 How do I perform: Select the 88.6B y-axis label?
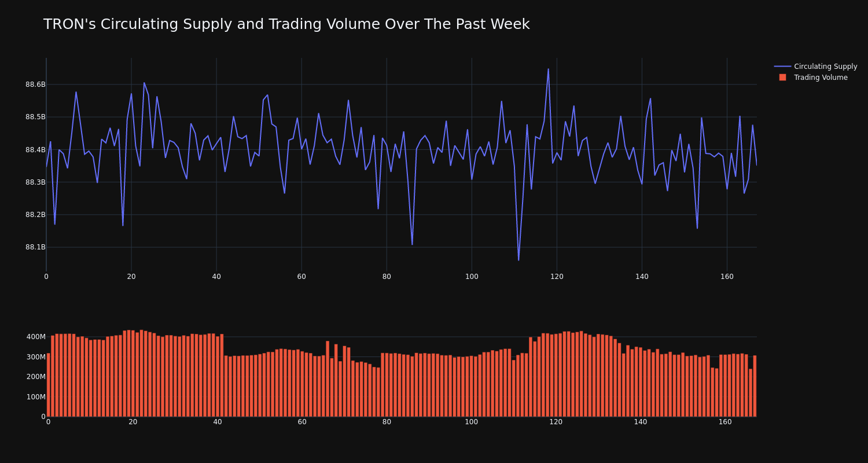[35, 84]
